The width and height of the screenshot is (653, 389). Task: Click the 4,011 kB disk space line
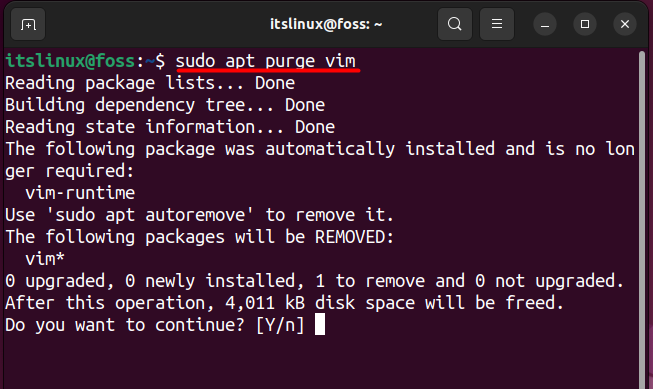click(284, 303)
